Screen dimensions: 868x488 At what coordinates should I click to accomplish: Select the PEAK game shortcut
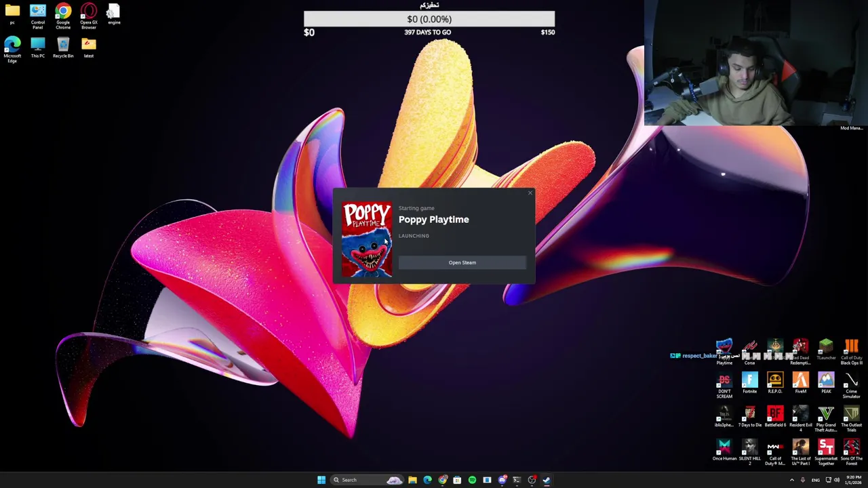coord(826,384)
